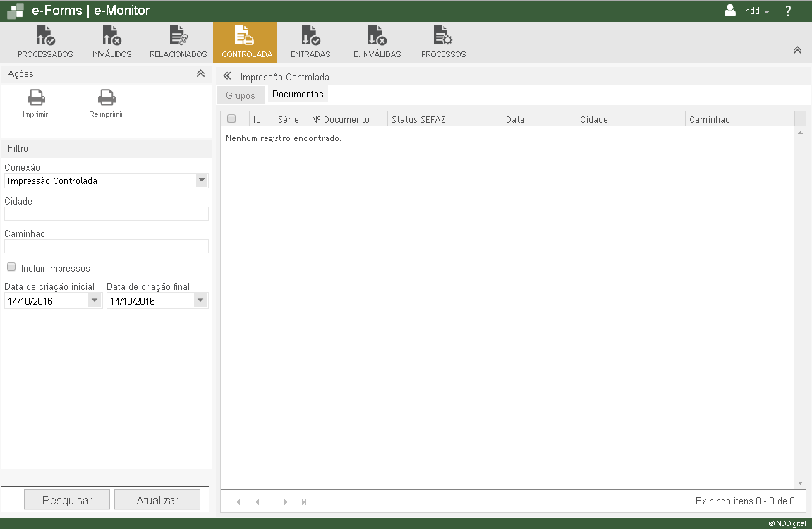Viewport: 812px width, 529px height.
Task: Open E. Inválidas section icon
Action: point(377,36)
